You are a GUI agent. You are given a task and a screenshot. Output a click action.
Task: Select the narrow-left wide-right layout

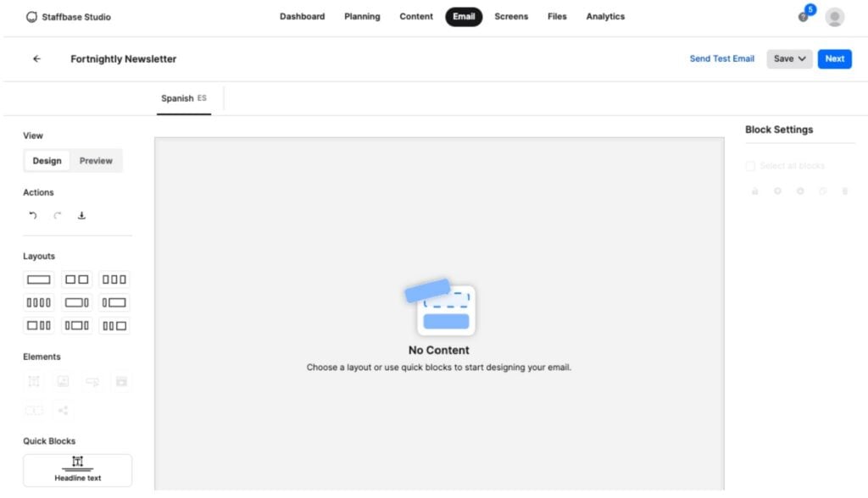pyautogui.click(x=114, y=302)
